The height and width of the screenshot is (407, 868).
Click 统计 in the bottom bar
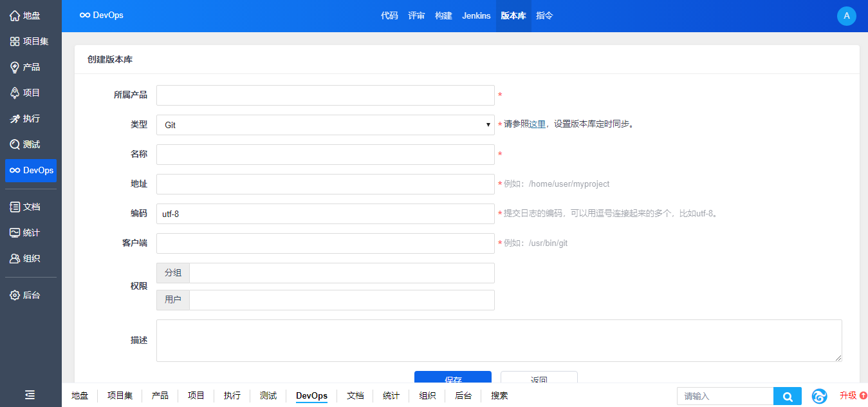pos(391,395)
